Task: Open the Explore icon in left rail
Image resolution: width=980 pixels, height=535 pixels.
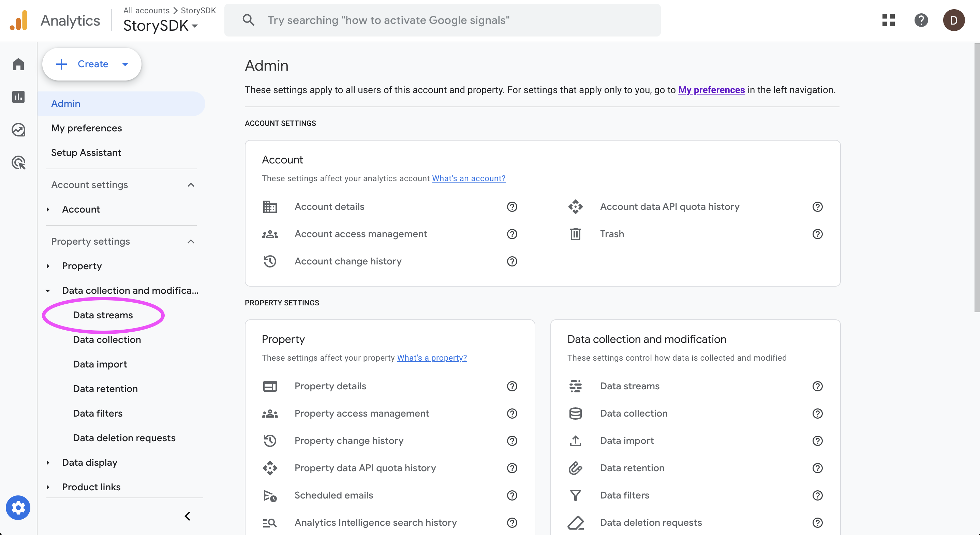Action: click(x=18, y=130)
